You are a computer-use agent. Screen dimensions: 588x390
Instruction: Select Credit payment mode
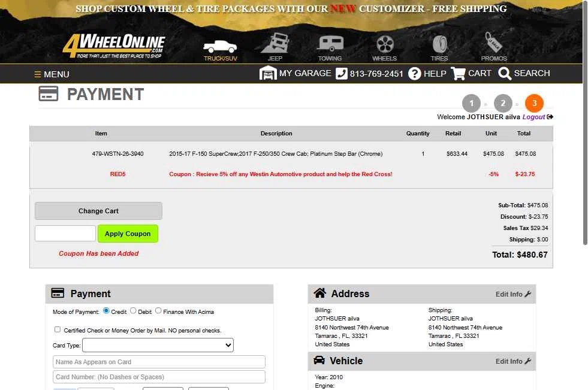point(106,310)
